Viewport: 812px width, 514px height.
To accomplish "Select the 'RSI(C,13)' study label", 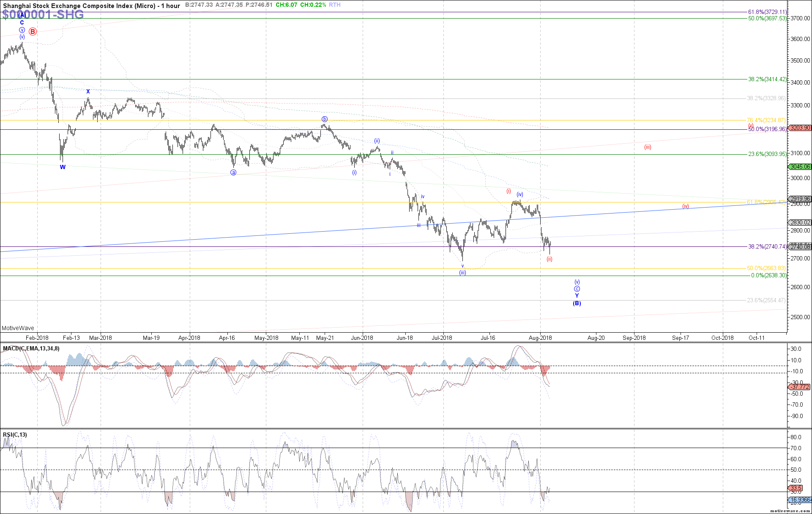I will (x=15, y=435).
